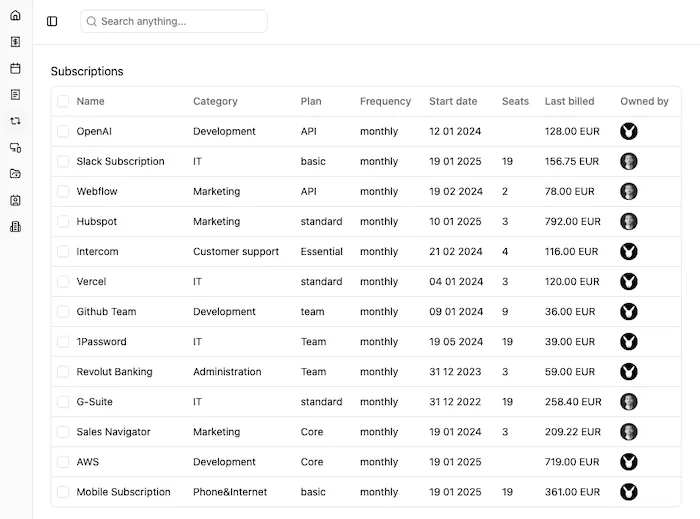This screenshot has width=700, height=519.
Task: Open the calendar icon in sidebar
Action: (15, 68)
